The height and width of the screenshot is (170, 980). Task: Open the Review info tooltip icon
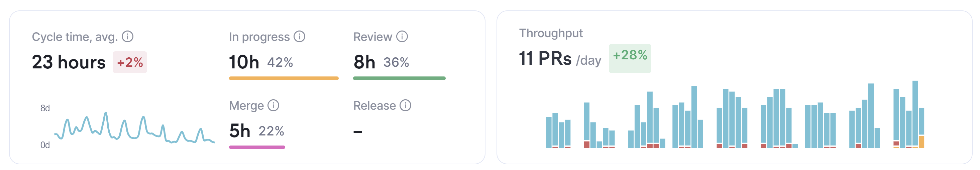click(x=402, y=37)
